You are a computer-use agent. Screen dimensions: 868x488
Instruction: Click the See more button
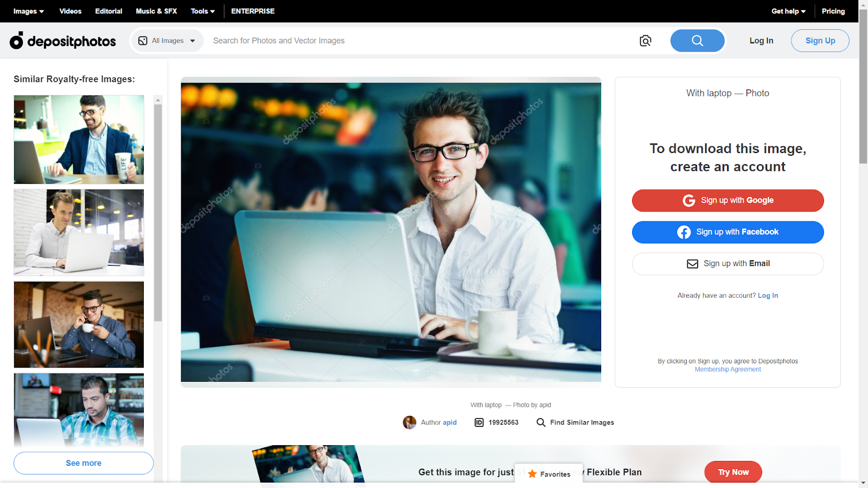84,463
